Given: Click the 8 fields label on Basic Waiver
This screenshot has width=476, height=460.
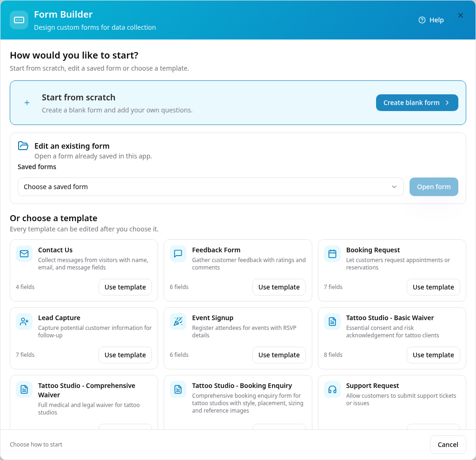Looking at the screenshot, I should point(333,355).
